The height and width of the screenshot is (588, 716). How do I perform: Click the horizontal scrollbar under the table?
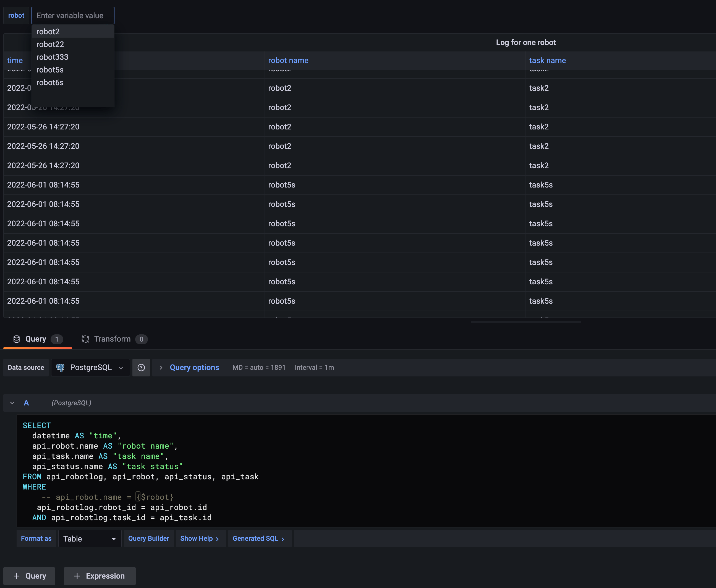(x=526, y=322)
